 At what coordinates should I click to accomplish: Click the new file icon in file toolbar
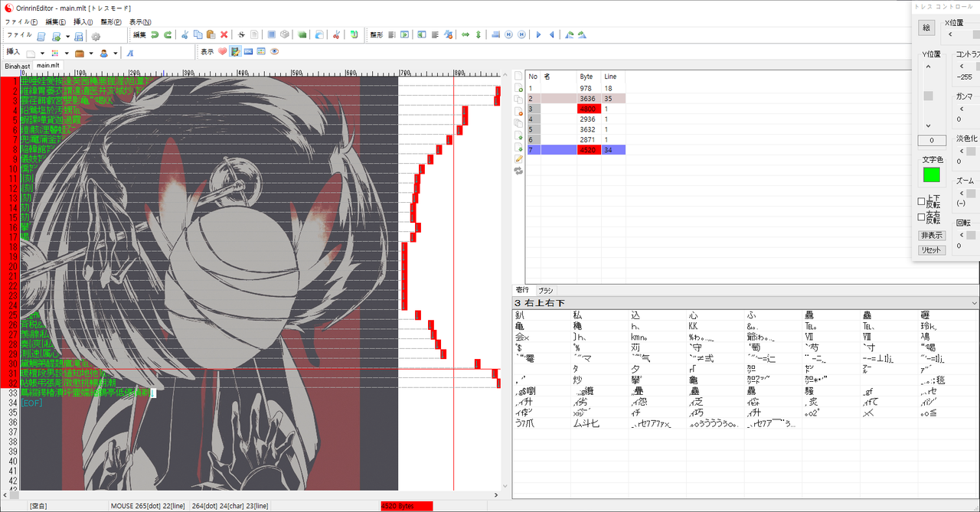click(41, 36)
